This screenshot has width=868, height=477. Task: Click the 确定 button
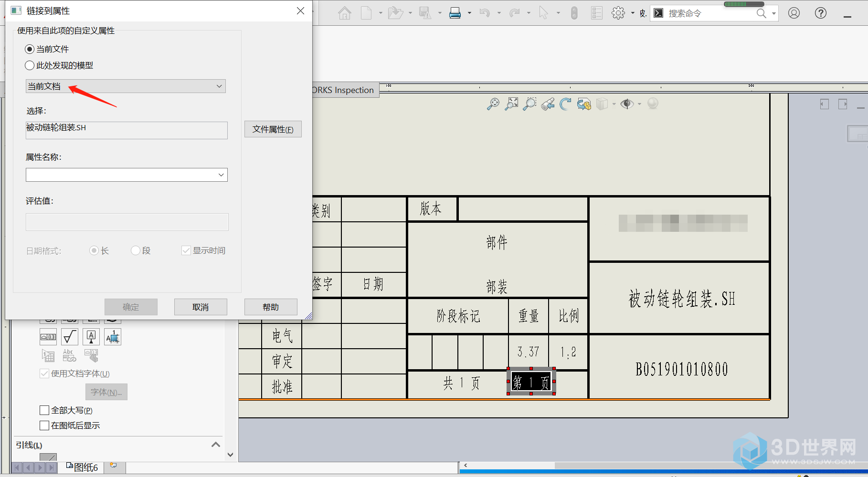coord(131,307)
